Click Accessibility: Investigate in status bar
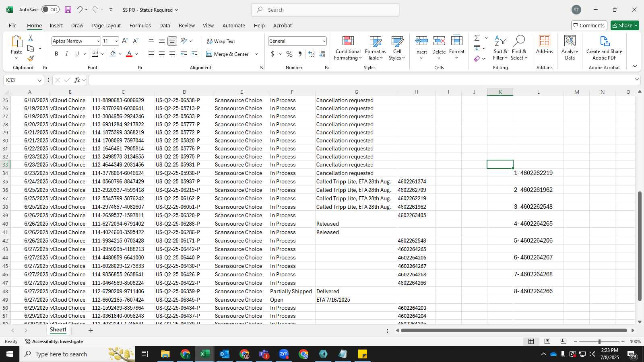Viewport: 644px width, 362px height. point(54,341)
